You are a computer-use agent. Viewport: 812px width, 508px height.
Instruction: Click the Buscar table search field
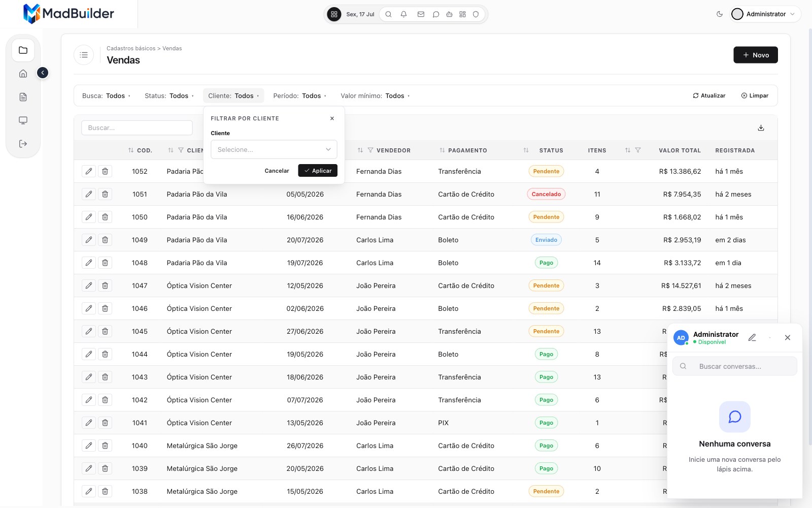(137, 128)
